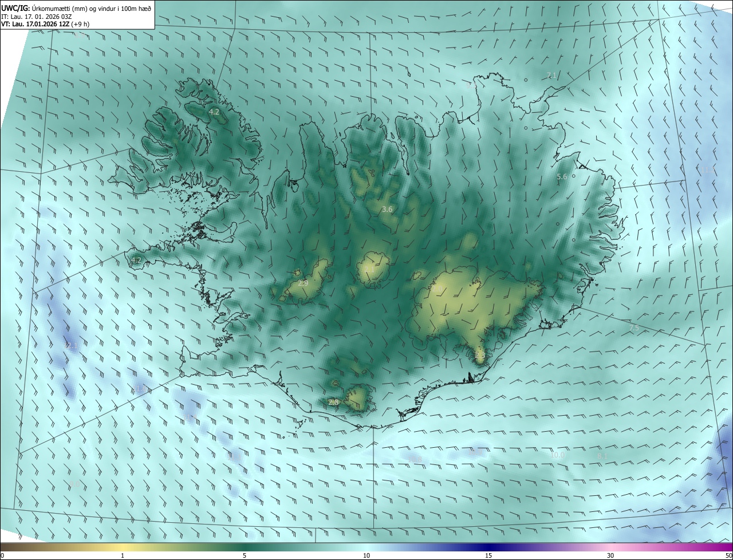Click the 2.3 value on the southeast glacier tip
733x560 pixels.
[x=480, y=355]
